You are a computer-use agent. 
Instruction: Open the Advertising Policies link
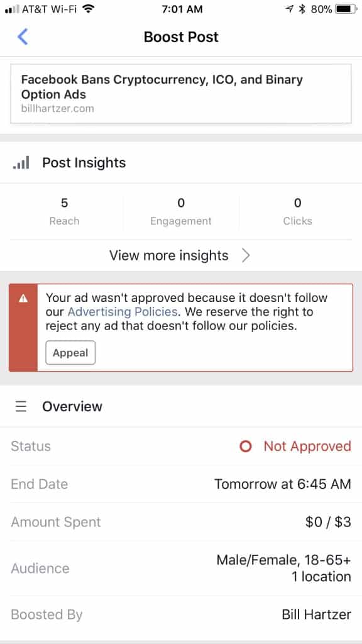pyautogui.click(x=123, y=312)
